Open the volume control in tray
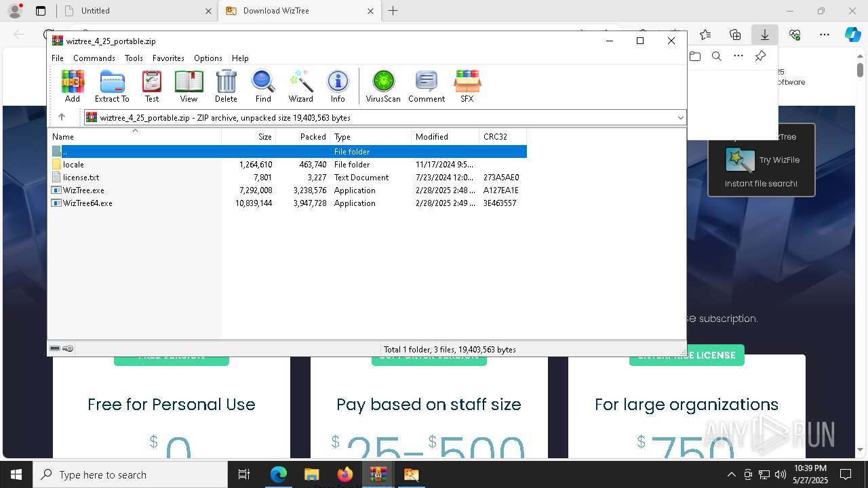 click(x=781, y=474)
